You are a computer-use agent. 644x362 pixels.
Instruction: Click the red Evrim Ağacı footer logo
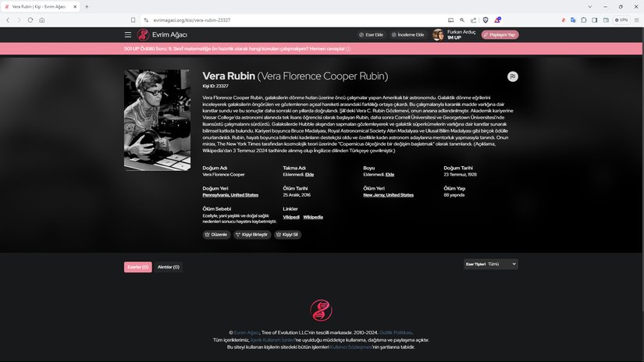click(x=321, y=311)
